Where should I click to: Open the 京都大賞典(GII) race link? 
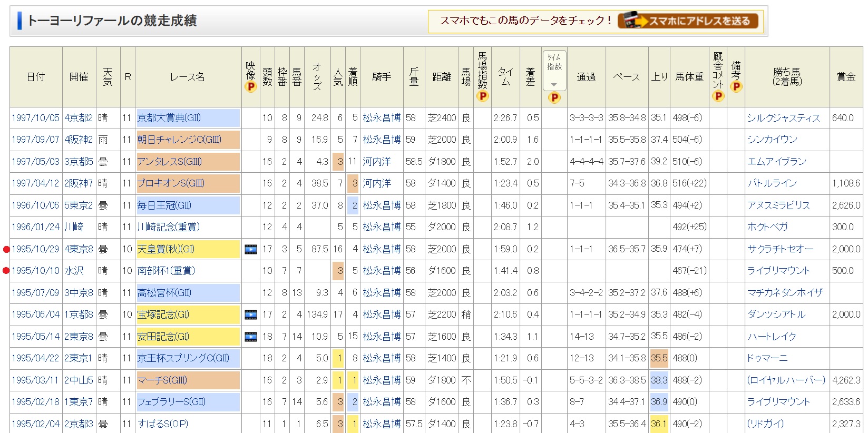coord(169,118)
